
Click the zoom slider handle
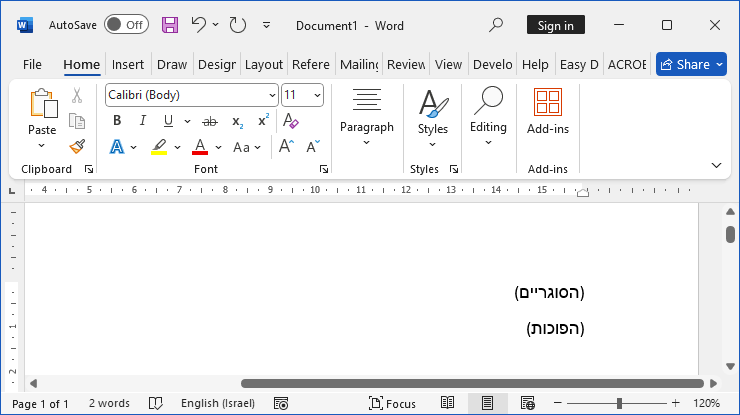pos(619,403)
